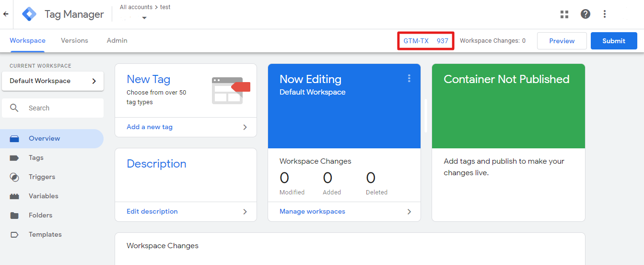Click the Add a new tag link

(150, 127)
